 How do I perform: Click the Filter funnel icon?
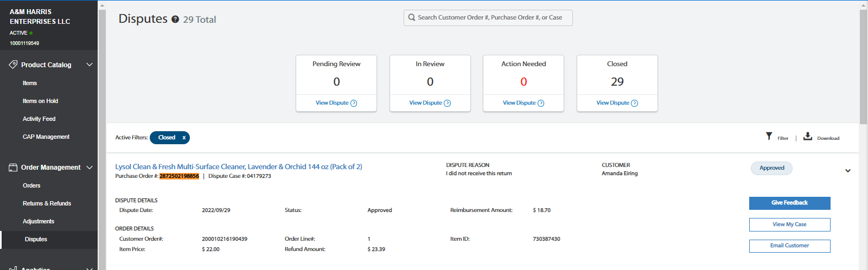tap(769, 136)
